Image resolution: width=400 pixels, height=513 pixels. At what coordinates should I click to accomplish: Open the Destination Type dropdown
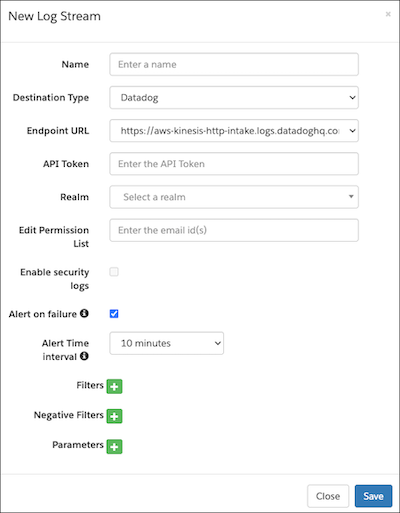234,98
